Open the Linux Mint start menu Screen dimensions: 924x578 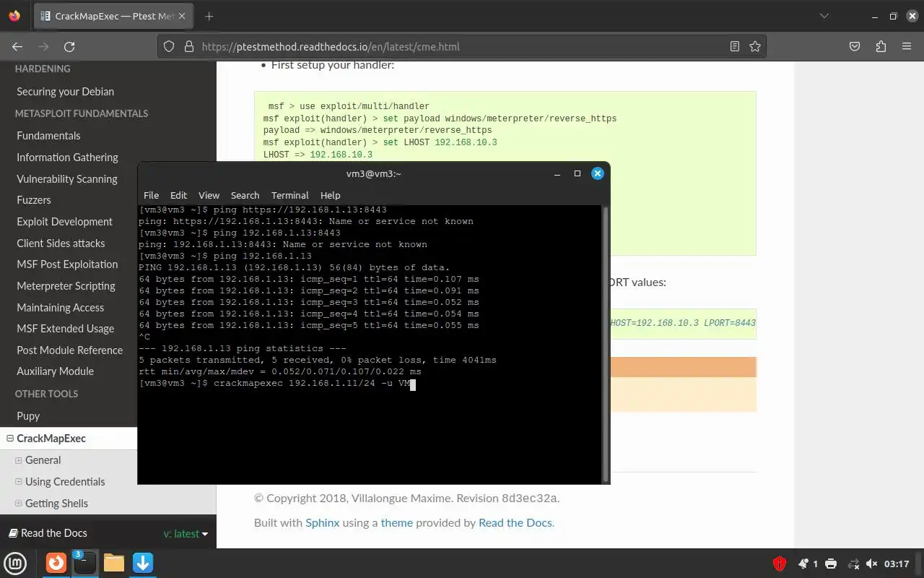[x=15, y=563]
